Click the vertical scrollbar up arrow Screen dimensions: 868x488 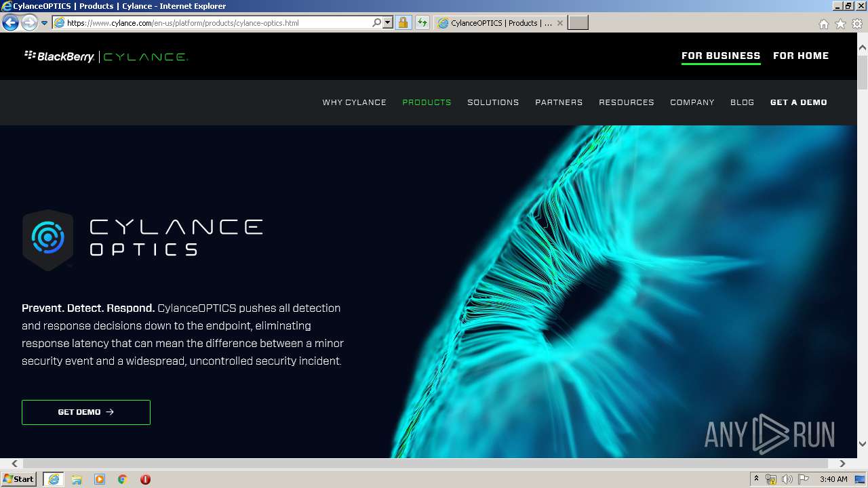coord(863,47)
